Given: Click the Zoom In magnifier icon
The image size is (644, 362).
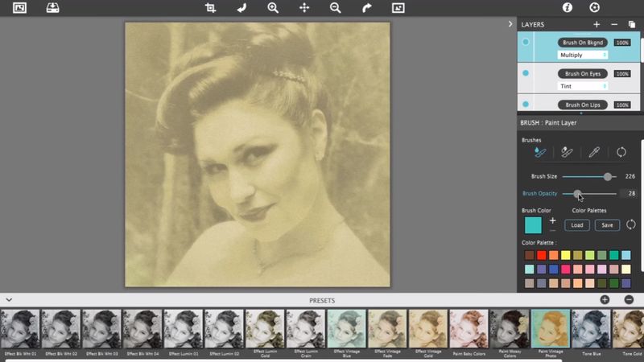Looking at the screenshot, I should tap(273, 8).
